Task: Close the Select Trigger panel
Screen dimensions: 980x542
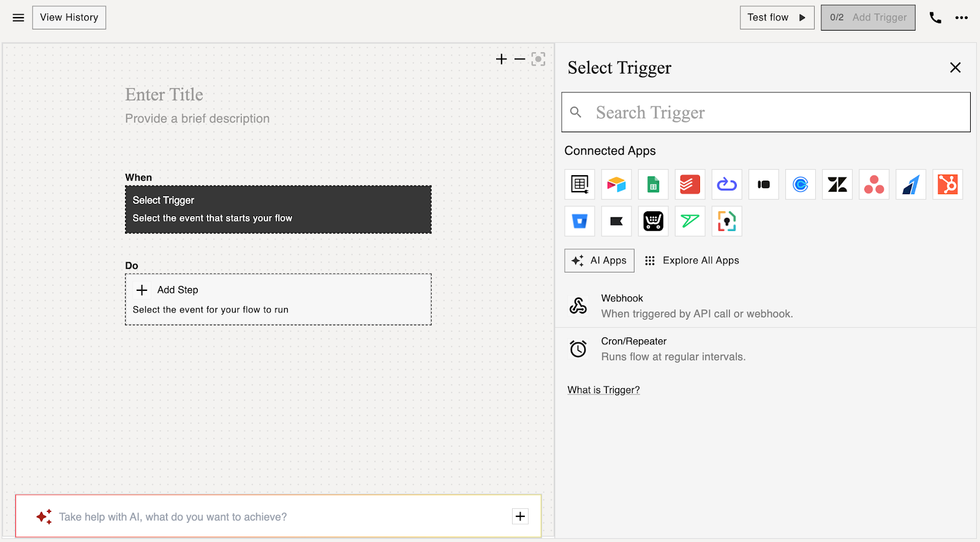Action: point(956,67)
